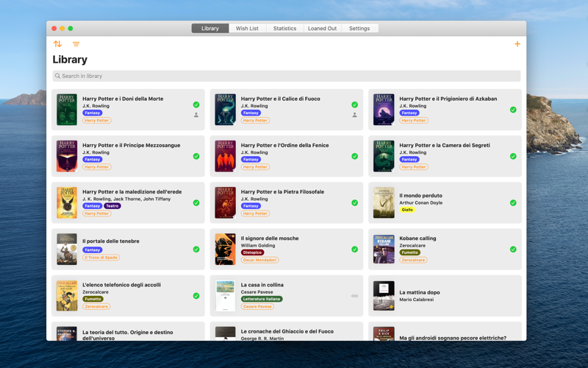Select title Harry Potter e la Camera dei Segreti

[445, 145]
